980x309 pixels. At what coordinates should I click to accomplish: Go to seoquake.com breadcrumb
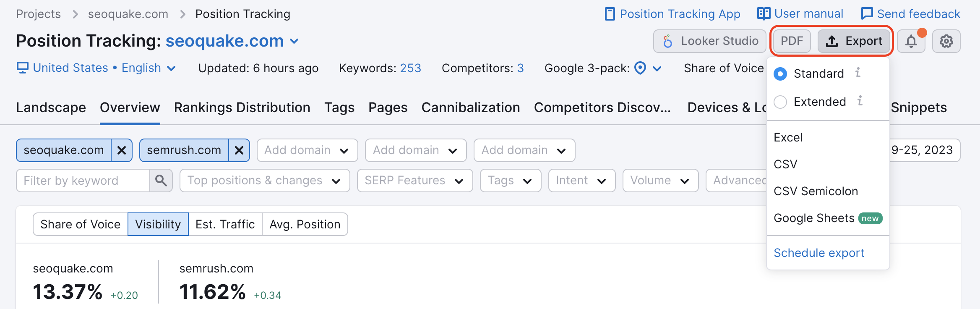pyautogui.click(x=128, y=14)
